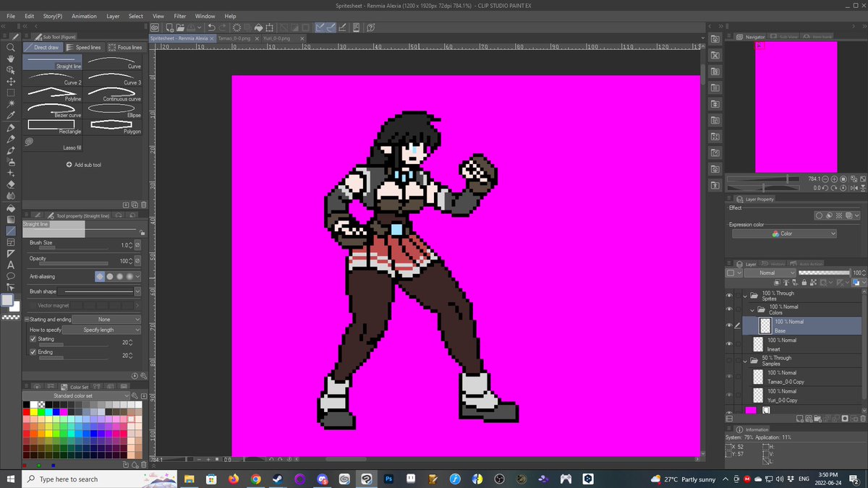868x488 pixels.
Task: Click the Undo arrow in command bar
Action: [211, 27]
